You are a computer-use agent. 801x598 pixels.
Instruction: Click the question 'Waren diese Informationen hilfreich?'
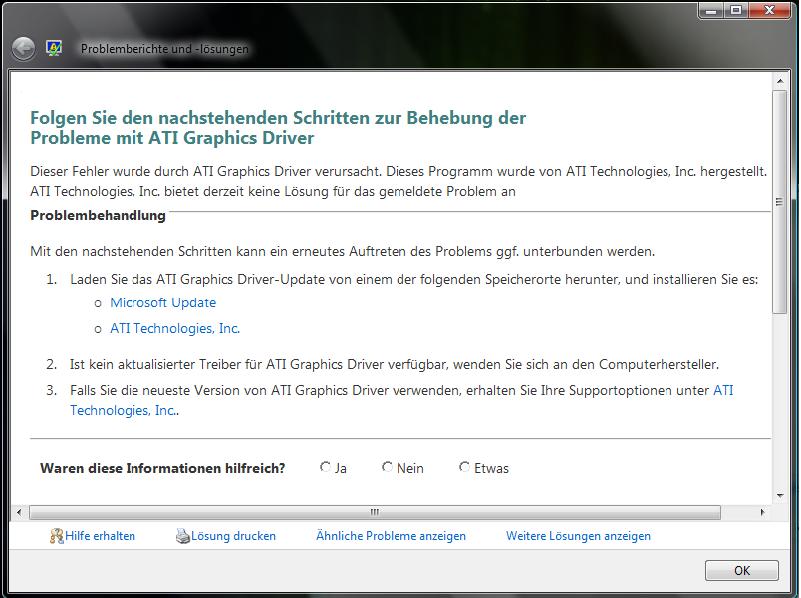[162, 468]
